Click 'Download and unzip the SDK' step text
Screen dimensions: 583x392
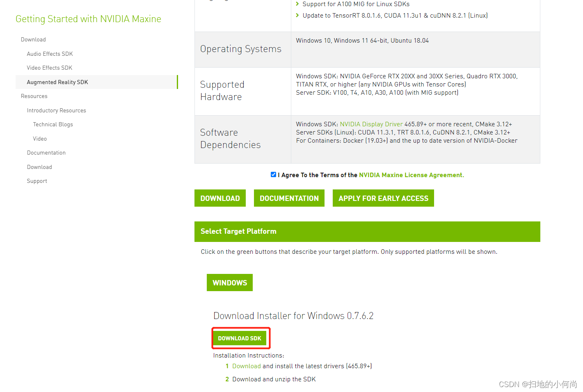[x=274, y=379]
